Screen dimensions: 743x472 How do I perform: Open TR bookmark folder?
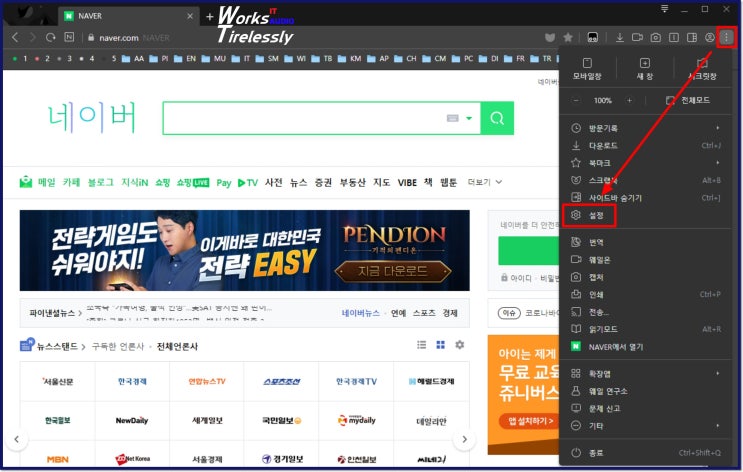(x=541, y=59)
